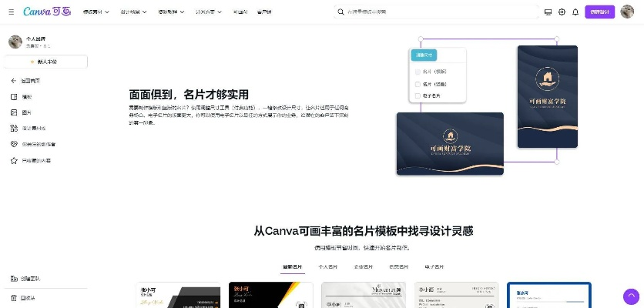Click the back to home link in sidebar
644x308 pixels.
point(31,80)
